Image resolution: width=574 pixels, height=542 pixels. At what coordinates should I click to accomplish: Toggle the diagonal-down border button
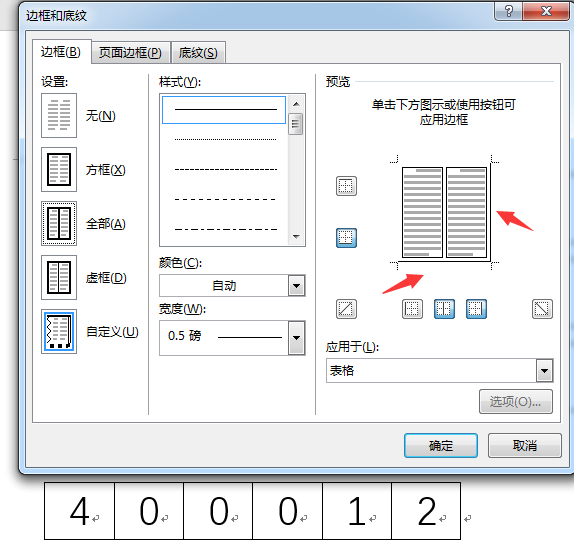coord(542,309)
